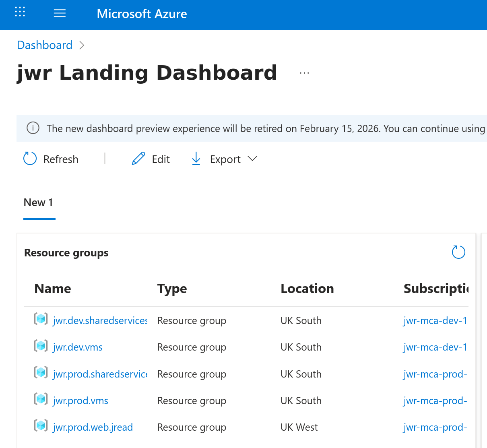Click the breadcrumb chevron after Dashboard
487x448 pixels.
82,45
